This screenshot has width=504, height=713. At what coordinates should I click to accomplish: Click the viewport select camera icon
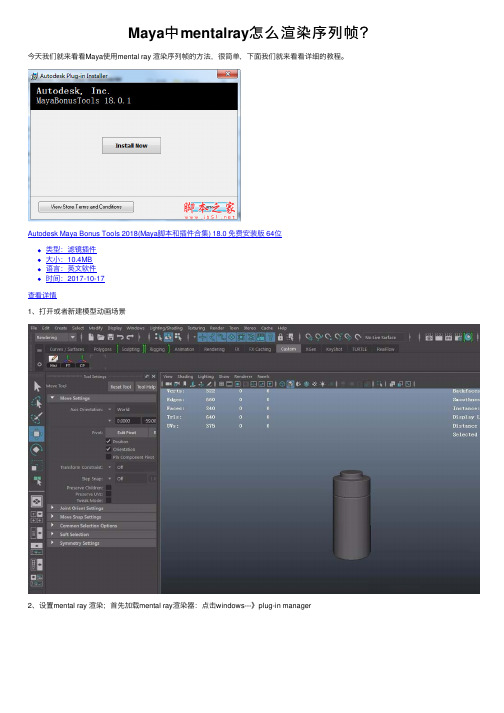pyautogui.click(x=168, y=384)
